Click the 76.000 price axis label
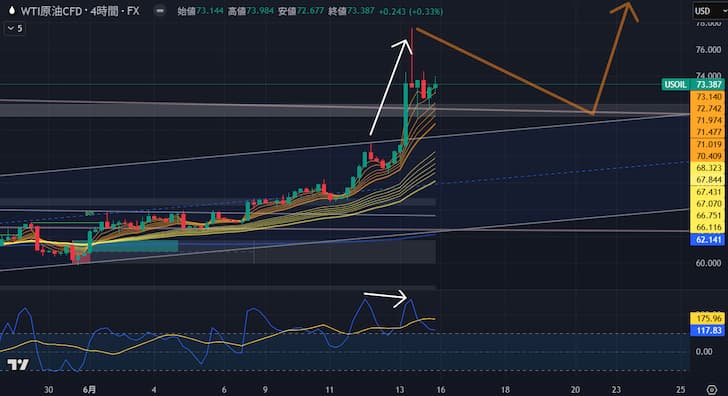Viewport: 728px width, 396px height. click(x=708, y=50)
